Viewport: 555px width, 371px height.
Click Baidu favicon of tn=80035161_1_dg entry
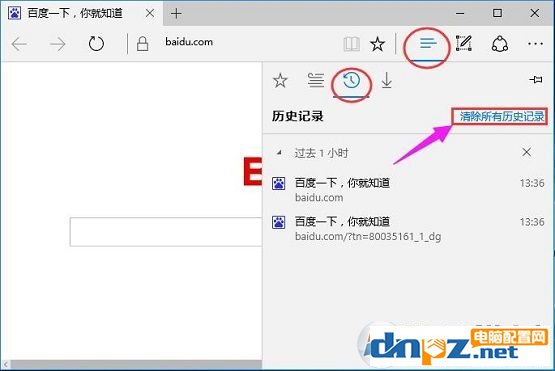click(x=279, y=222)
